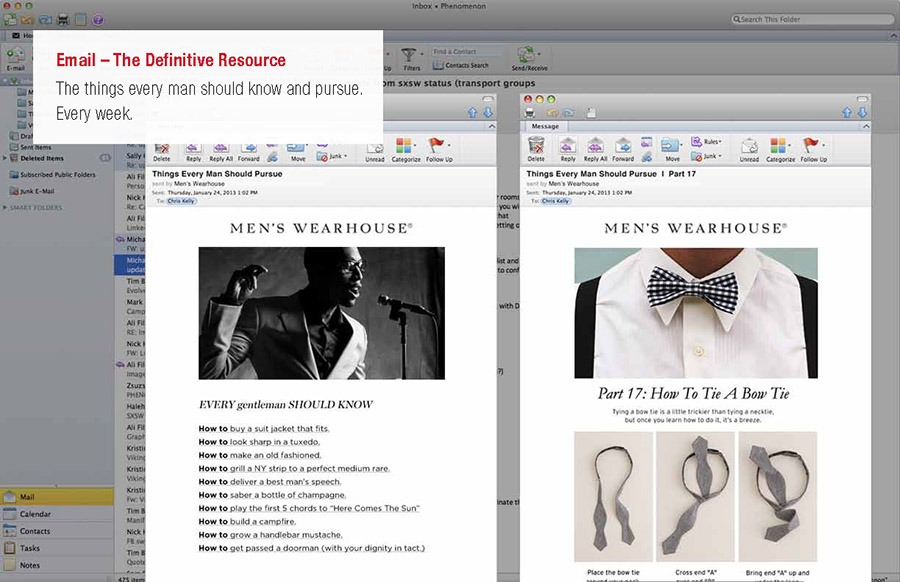Viewport: 900px width, 582px height.
Task: Switch to Contacts view in the sidebar
Action: (57, 531)
